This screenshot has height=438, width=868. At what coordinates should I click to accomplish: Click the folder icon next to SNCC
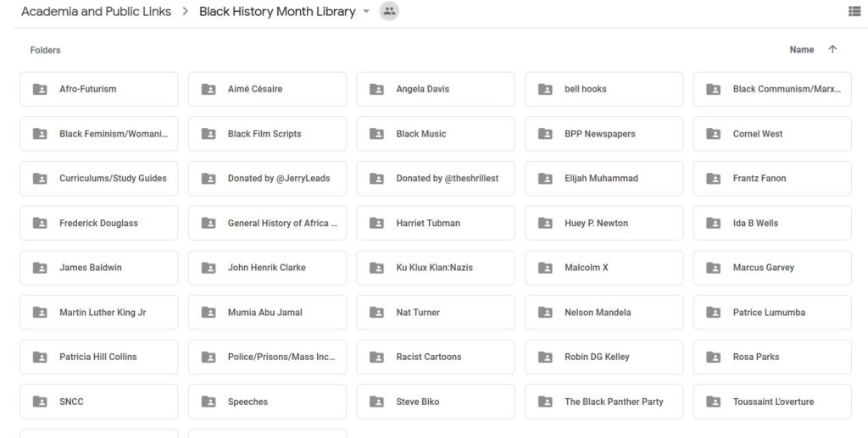(40, 402)
